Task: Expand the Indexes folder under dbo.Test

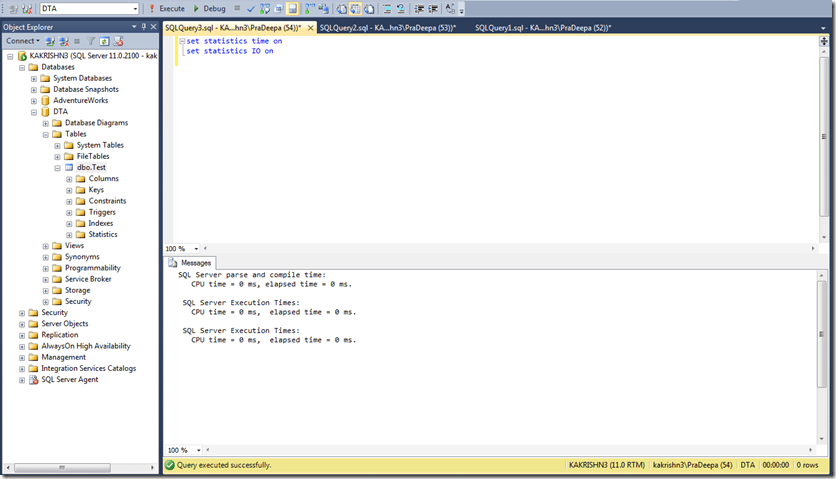Action: coord(69,223)
